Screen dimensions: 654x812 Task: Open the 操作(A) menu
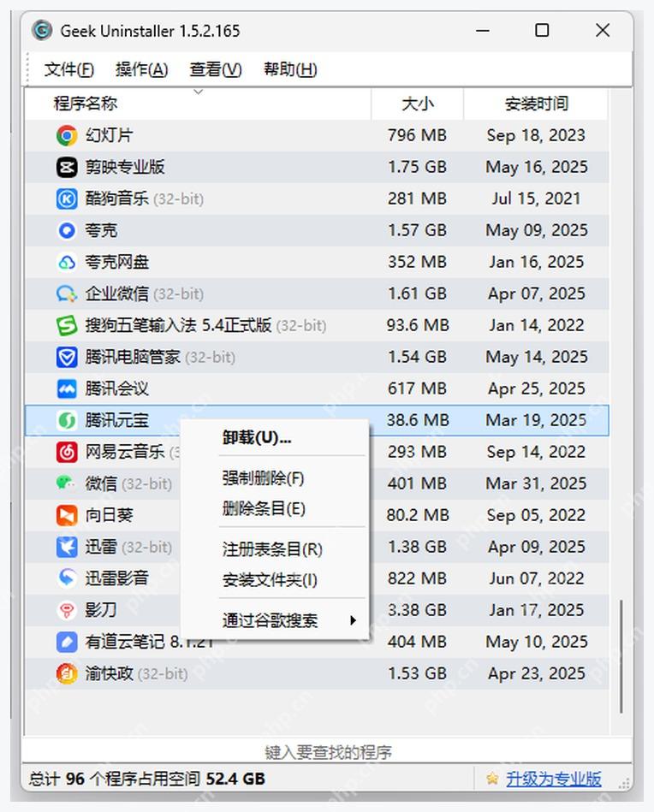click(142, 69)
